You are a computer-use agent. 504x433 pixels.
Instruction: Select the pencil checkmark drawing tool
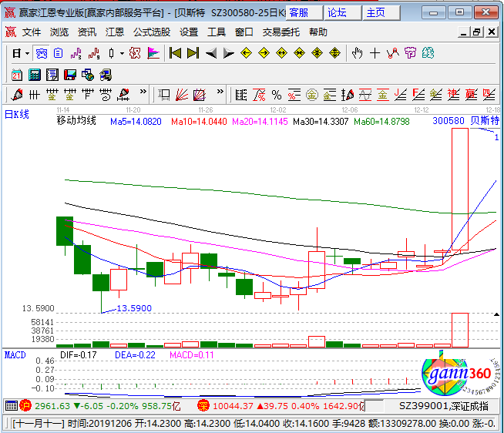point(17,95)
